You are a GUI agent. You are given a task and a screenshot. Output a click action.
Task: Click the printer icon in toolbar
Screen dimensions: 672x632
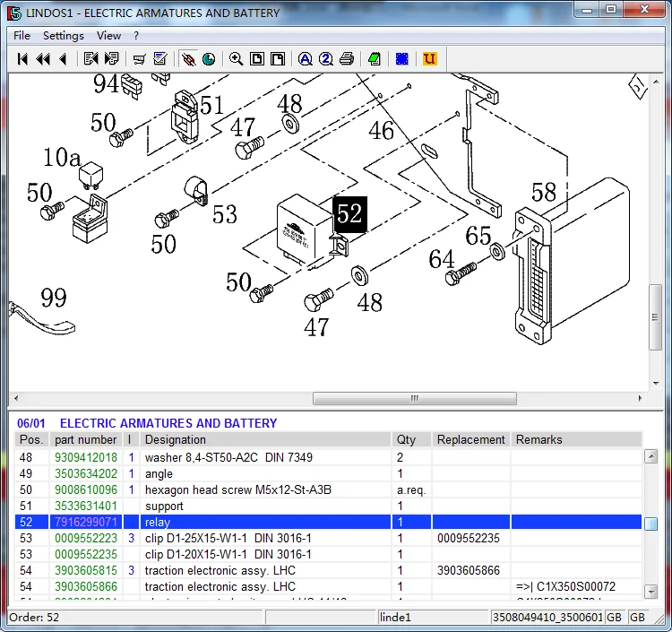click(347, 59)
